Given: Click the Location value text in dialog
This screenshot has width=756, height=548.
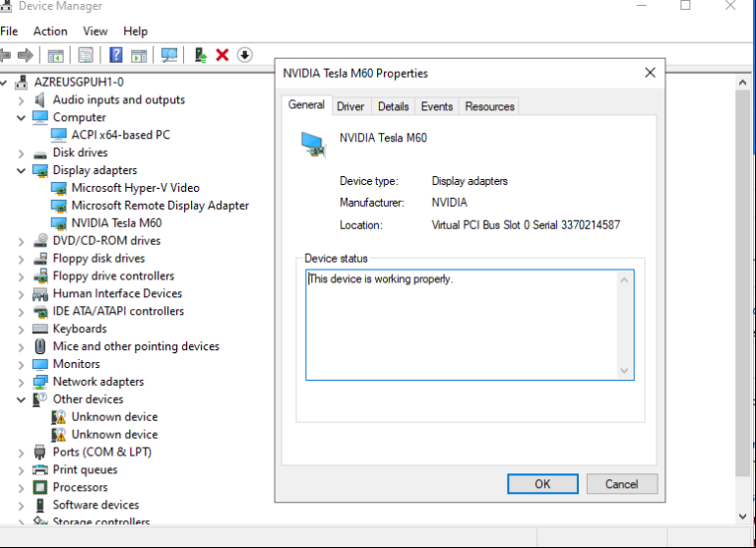Looking at the screenshot, I should pyautogui.click(x=526, y=225).
